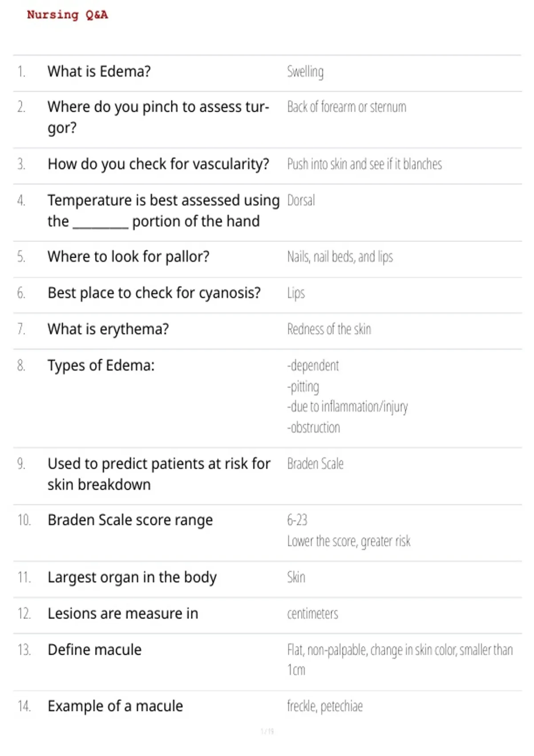534x756 pixels.
Task: Select 'freckle, petechiae' answer text
Action: click(x=325, y=706)
